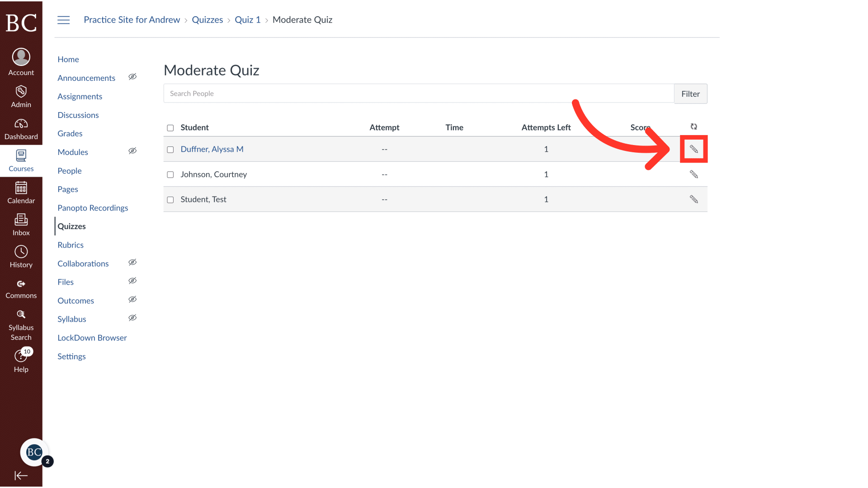Click the refresh icon above the student table

click(694, 127)
